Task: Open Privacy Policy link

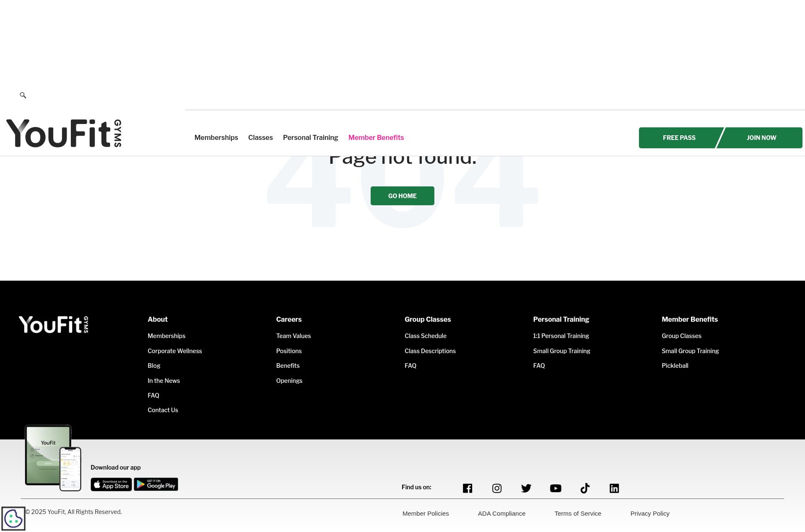Action: tap(650, 514)
